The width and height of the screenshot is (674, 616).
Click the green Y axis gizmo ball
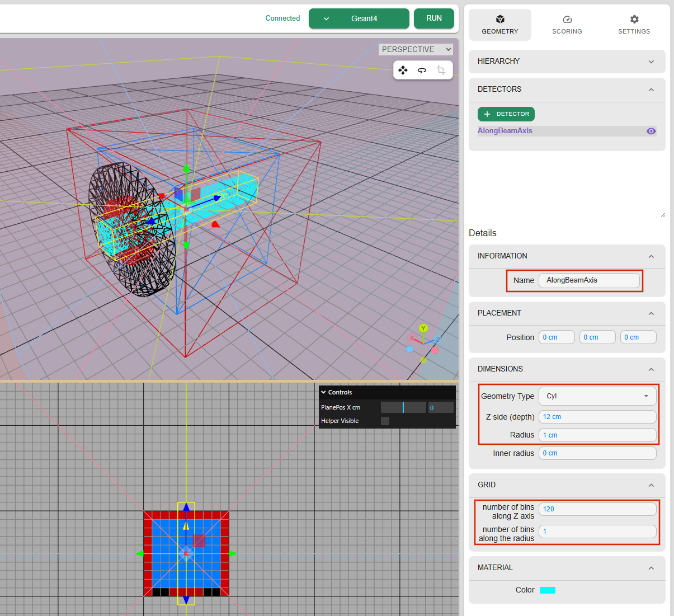423,328
